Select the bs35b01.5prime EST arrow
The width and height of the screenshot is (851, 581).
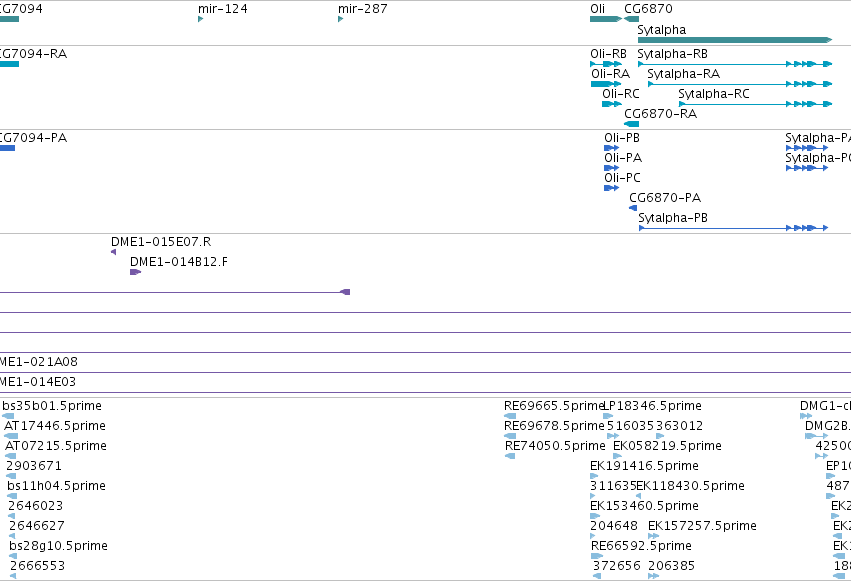8,416
